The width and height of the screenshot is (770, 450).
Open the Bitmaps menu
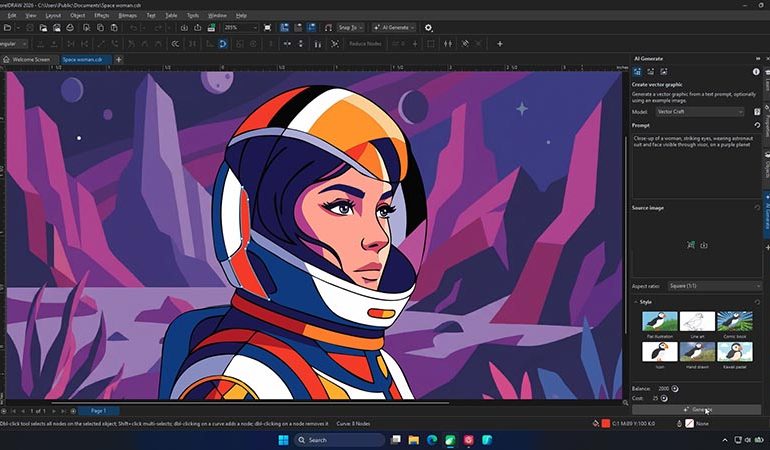coord(127,16)
